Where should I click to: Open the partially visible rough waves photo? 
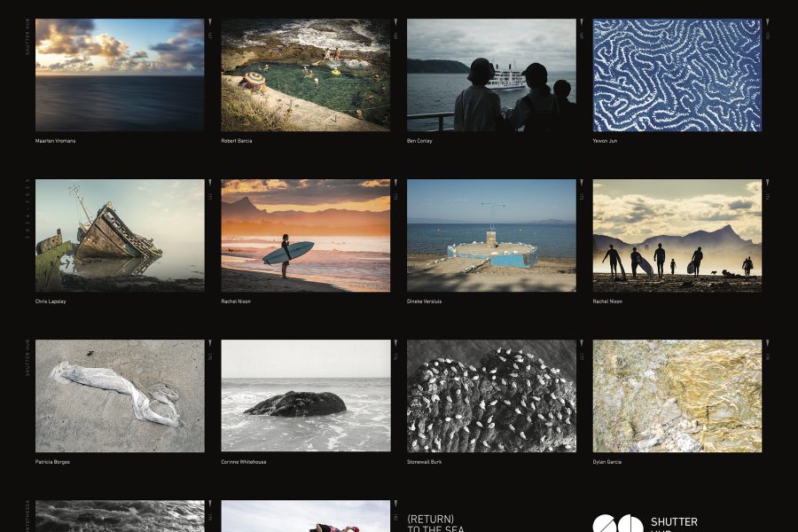point(120,516)
